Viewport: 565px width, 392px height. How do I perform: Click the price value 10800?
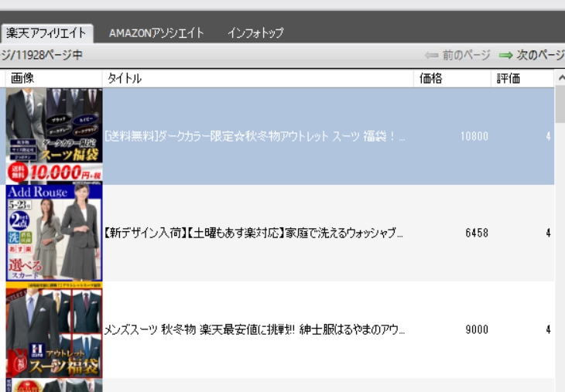[x=474, y=136]
